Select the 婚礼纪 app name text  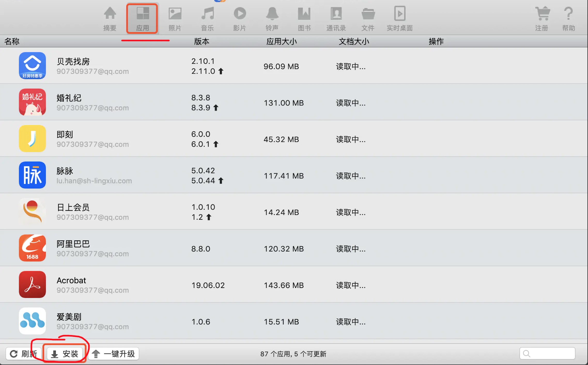point(69,98)
